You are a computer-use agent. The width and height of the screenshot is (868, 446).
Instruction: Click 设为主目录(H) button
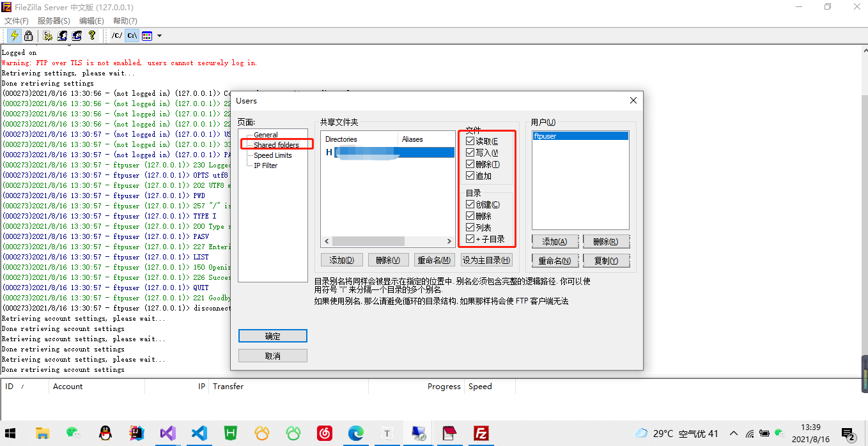(x=487, y=260)
